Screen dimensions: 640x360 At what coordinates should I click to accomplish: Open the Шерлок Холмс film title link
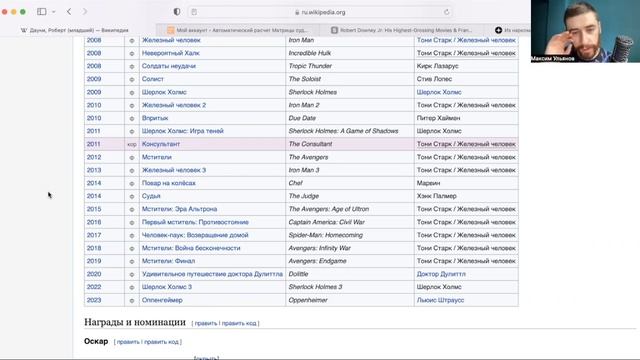point(164,92)
